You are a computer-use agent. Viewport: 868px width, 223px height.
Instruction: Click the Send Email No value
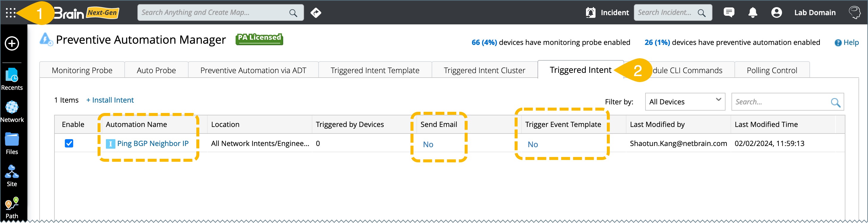pos(428,145)
